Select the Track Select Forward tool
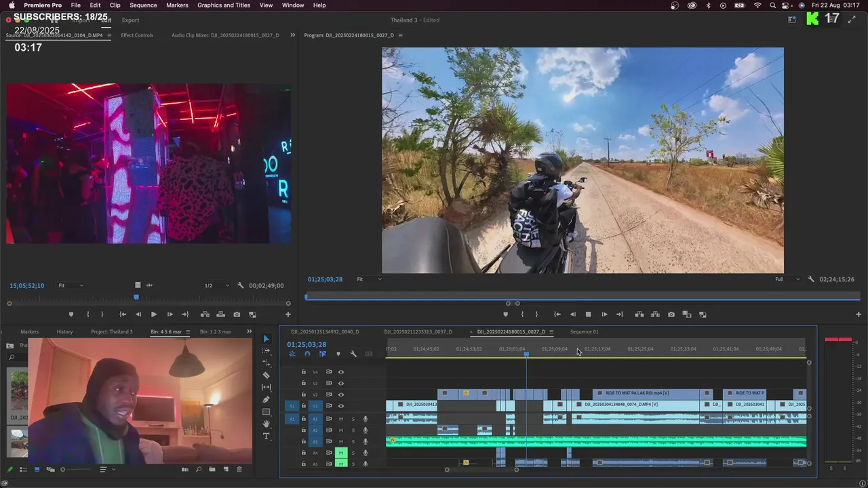Viewport: 868px width, 488px height. (266, 350)
